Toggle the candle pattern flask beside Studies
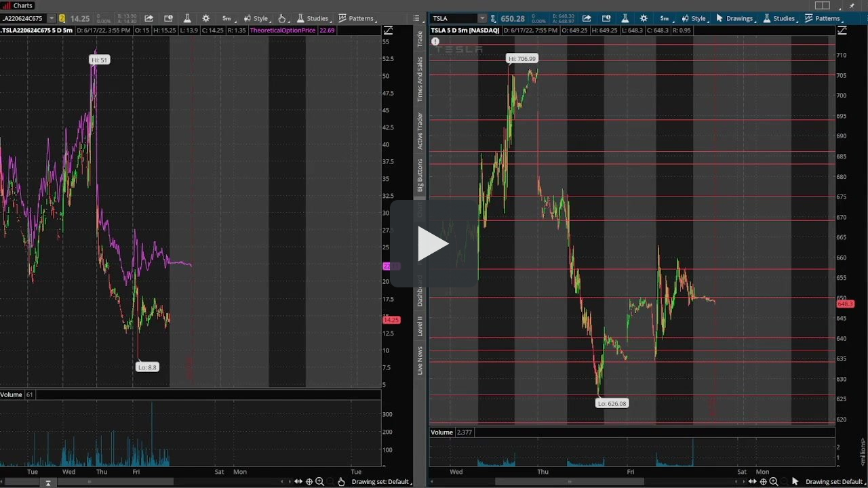Viewport: 868px width, 488px height. click(300, 18)
